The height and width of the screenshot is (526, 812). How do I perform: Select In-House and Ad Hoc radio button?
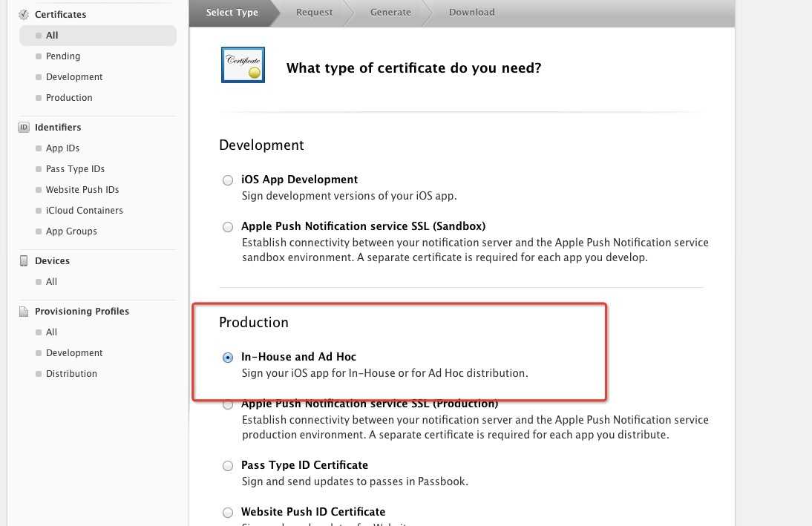228,358
